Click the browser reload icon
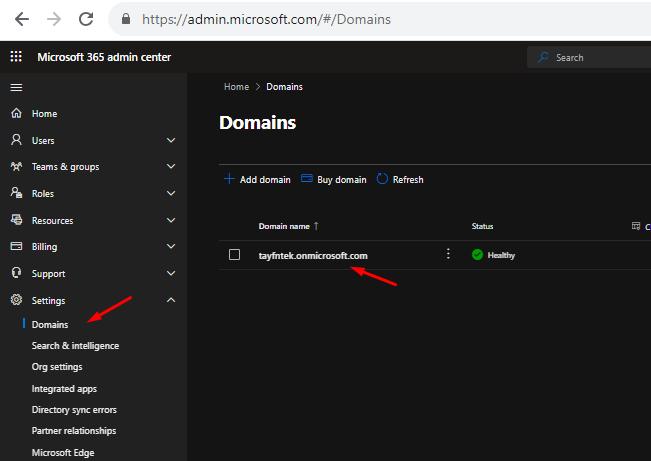This screenshot has width=651, height=461. point(86,18)
